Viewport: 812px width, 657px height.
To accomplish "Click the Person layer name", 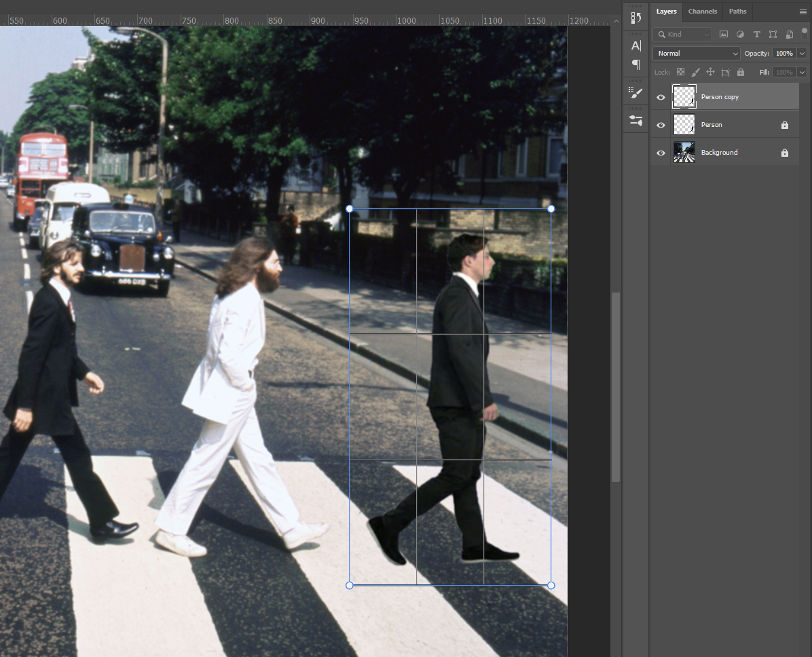I will pos(712,125).
